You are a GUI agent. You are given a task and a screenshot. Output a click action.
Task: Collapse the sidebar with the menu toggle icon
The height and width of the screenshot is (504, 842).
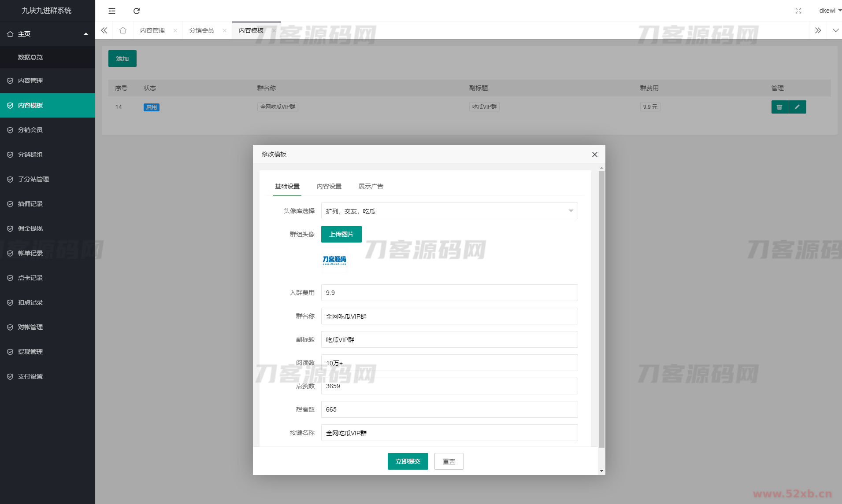click(x=112, y=11)
